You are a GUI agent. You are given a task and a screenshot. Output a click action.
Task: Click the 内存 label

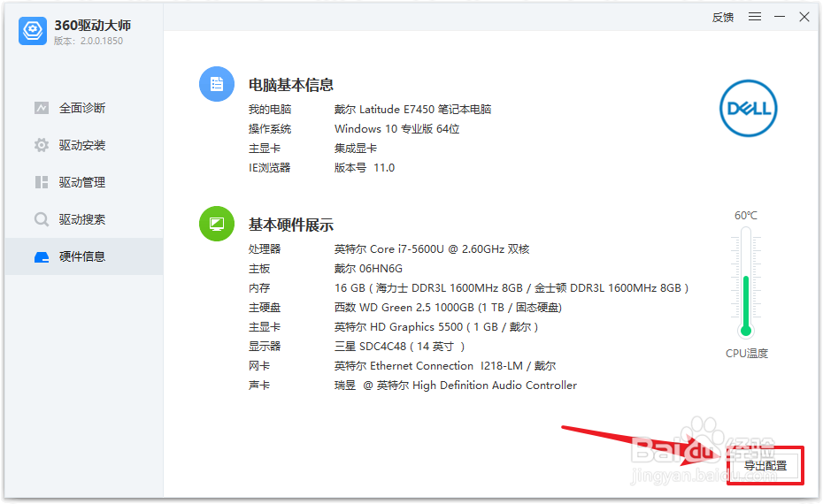[259, 288]
